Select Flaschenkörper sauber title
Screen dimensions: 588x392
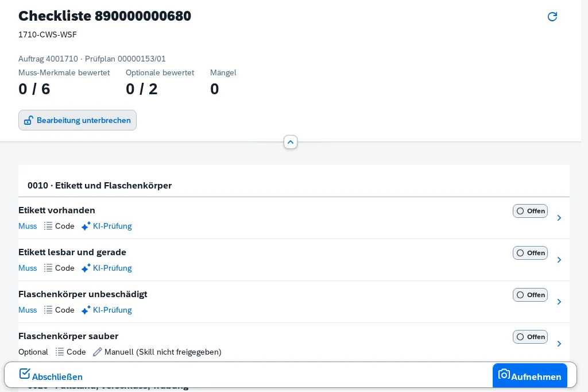pyautogui.click(x=68, y=336)
